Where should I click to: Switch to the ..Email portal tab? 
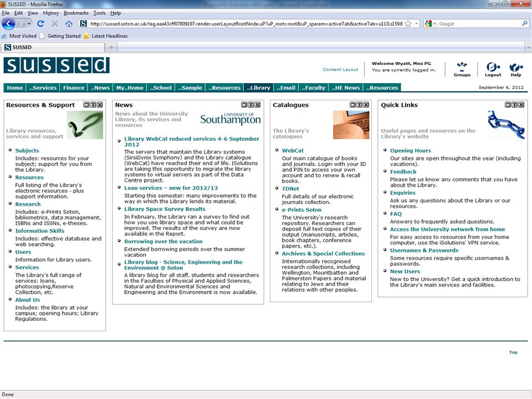click(286, 88)
